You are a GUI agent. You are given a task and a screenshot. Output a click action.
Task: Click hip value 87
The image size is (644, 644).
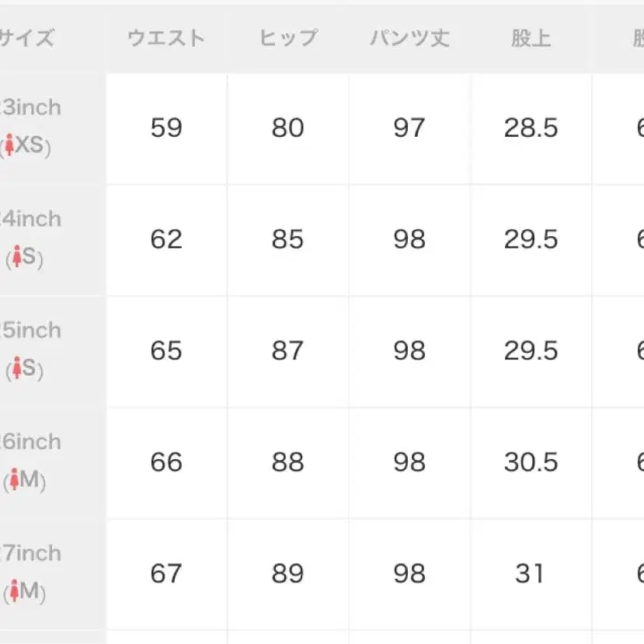point(287,350)
